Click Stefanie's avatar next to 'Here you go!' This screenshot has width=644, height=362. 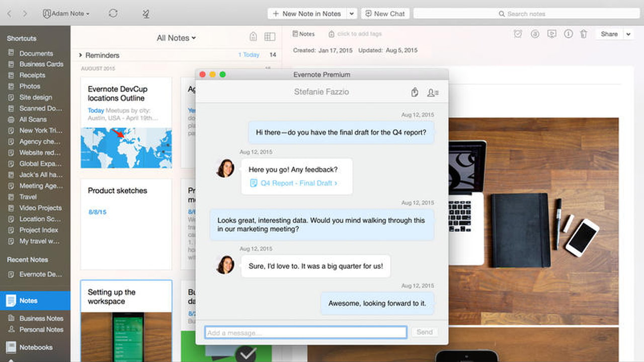(x=225, y=168)
